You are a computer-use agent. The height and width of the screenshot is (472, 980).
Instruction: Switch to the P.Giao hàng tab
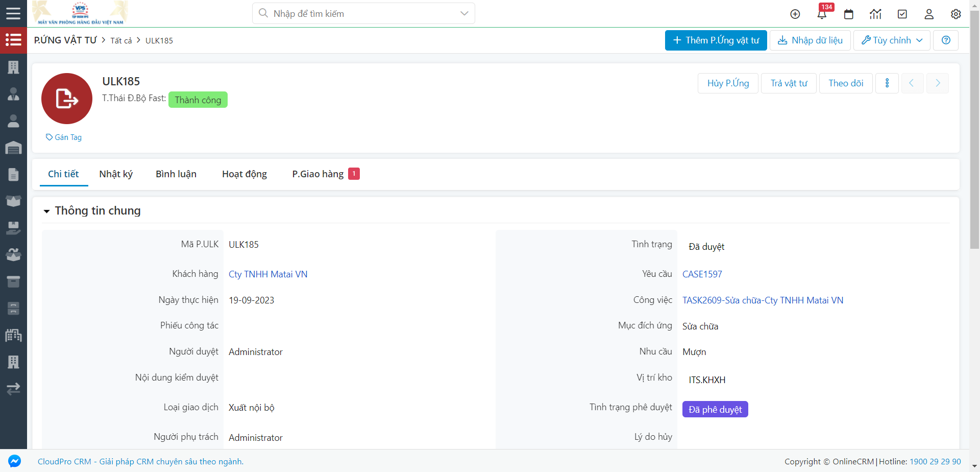[326, 174]
